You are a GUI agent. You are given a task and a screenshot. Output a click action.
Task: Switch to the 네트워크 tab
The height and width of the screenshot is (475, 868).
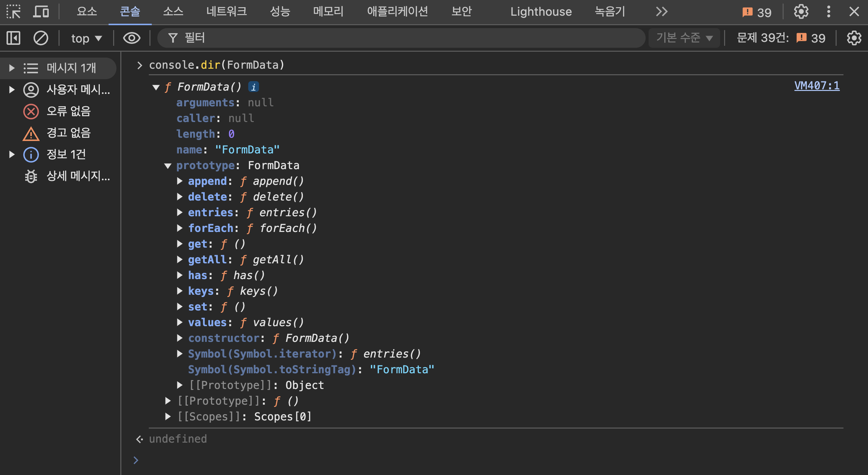coord(226,11)
